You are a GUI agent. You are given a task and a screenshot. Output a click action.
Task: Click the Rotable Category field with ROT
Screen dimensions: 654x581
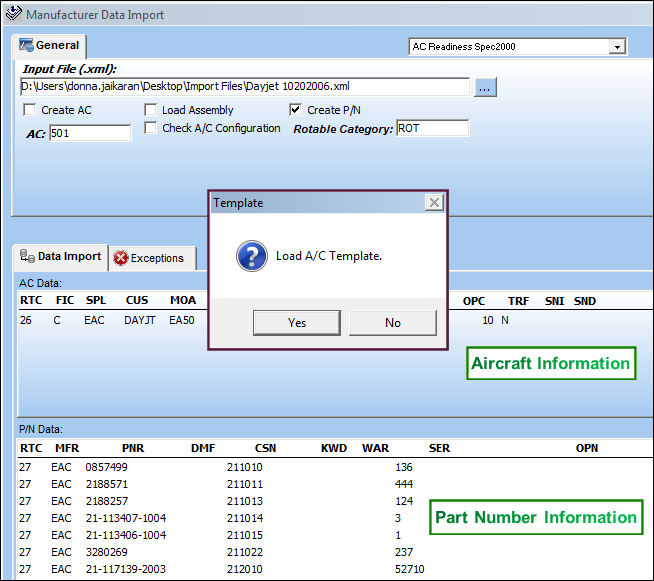click(x=433, y=128)
